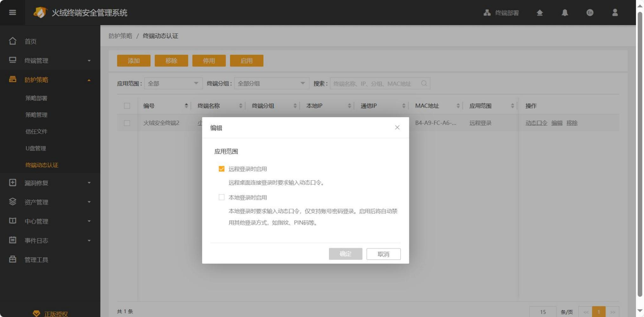This screenshot has height=317, width=644.
Task: Switch language with the En icon
Action: coord(590,13)
